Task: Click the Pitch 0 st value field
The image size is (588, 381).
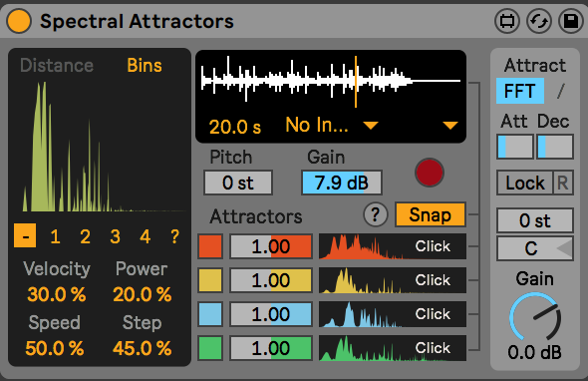Action: point(238,183)
